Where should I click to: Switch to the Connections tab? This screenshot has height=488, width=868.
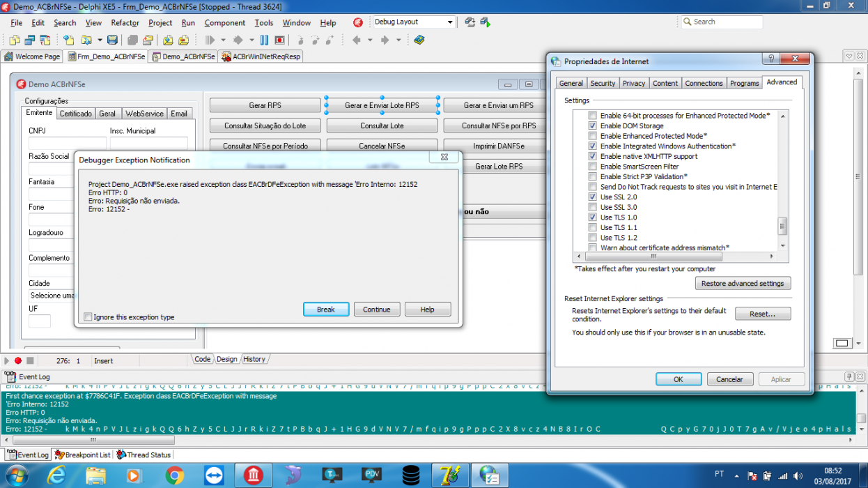(704, 83)
